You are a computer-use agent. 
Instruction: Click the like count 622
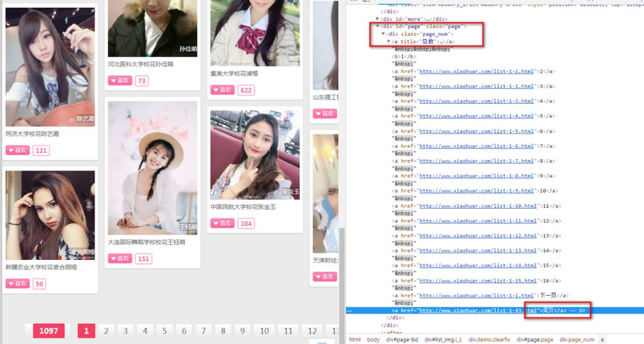(x=246, y=90)
